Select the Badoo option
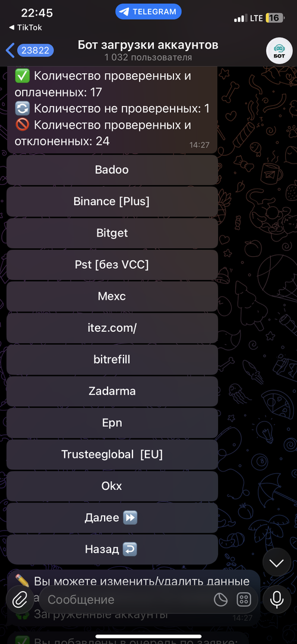 [112, 169]
